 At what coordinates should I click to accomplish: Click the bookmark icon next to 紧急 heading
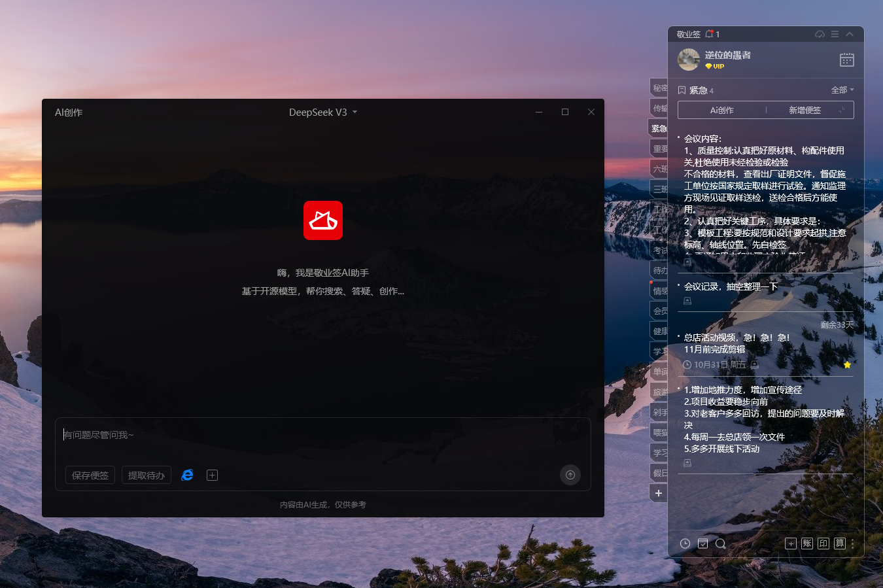[x=682, y=90]
